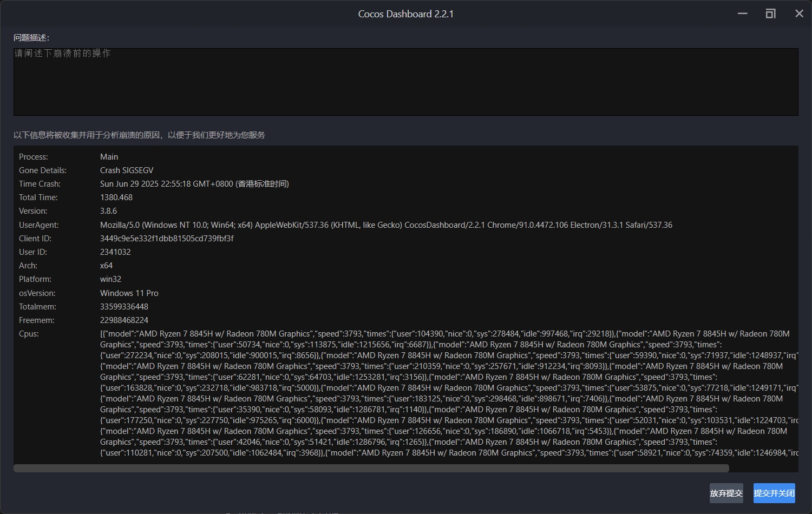Select the architecture value 'x64'
This screenshot has width=812, height=514.
point(107,266)
